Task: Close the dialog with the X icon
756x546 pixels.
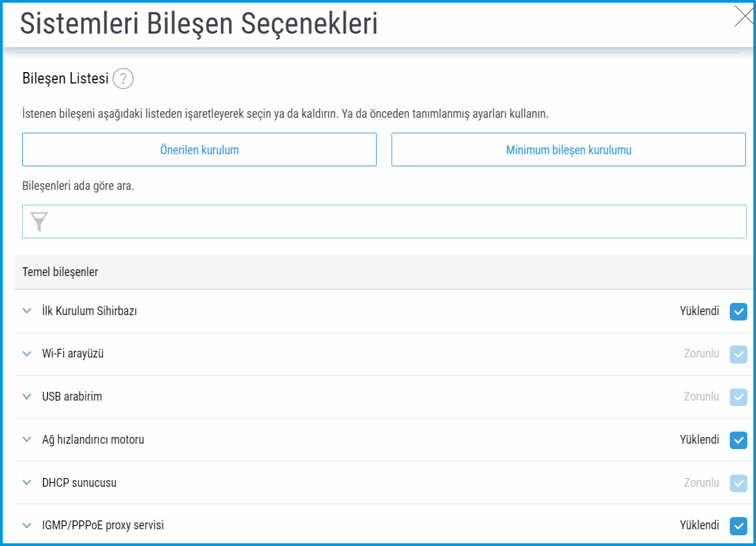Action: pyautogui.click(x=743, y=16)
